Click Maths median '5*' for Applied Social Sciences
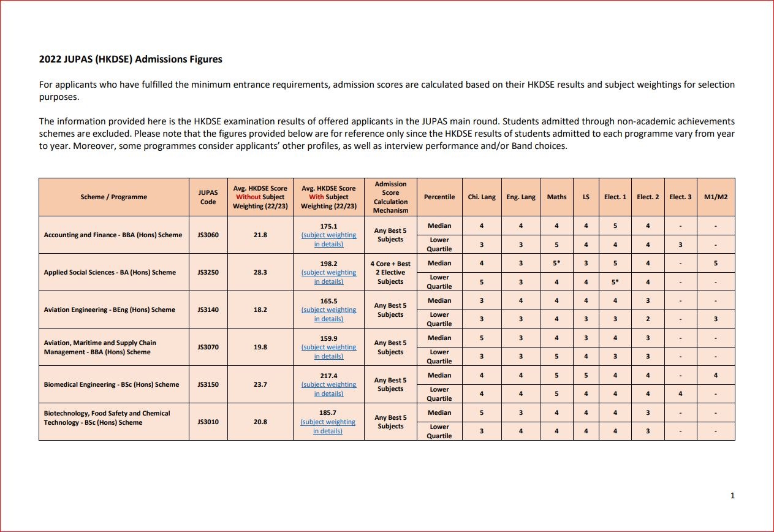This screenshot has height=532, width=774. click(x=556, y=263)
